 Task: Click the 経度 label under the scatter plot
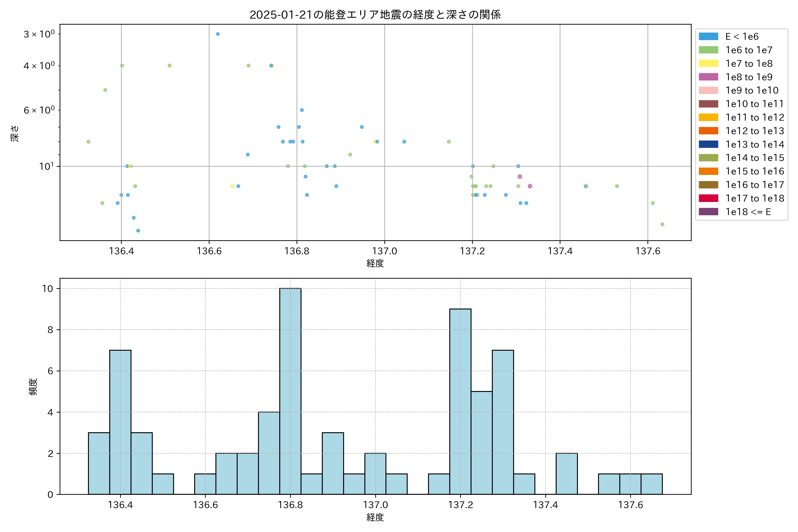[x=375, y=263]
